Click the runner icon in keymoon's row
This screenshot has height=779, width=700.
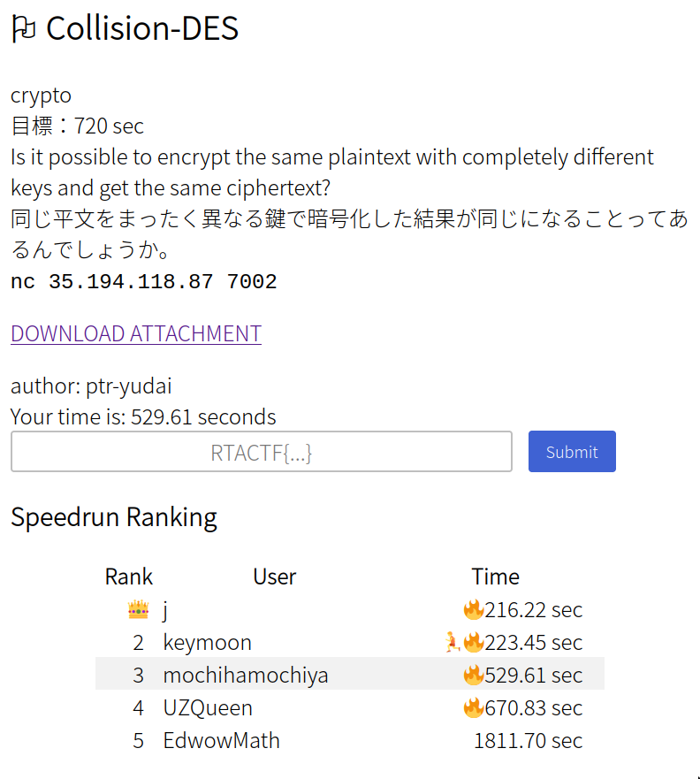453,643
